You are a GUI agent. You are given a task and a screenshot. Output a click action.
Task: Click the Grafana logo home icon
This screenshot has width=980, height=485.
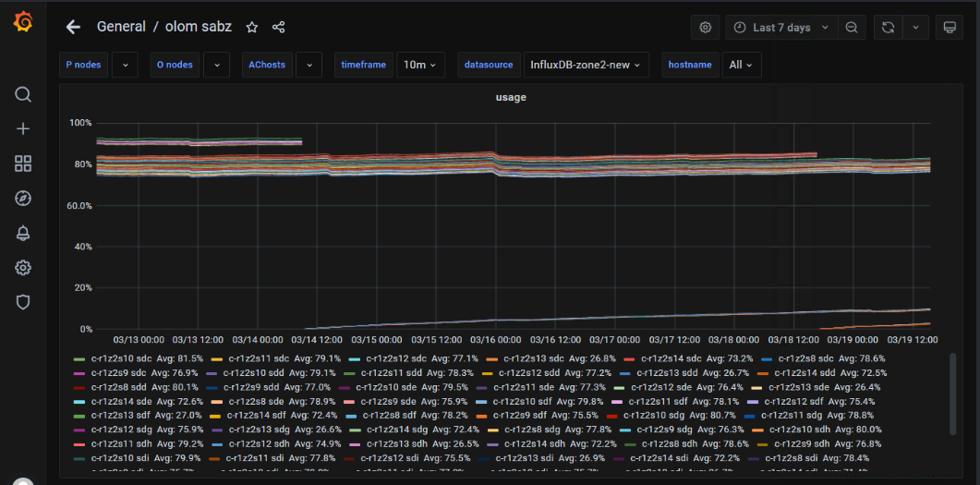23,22
